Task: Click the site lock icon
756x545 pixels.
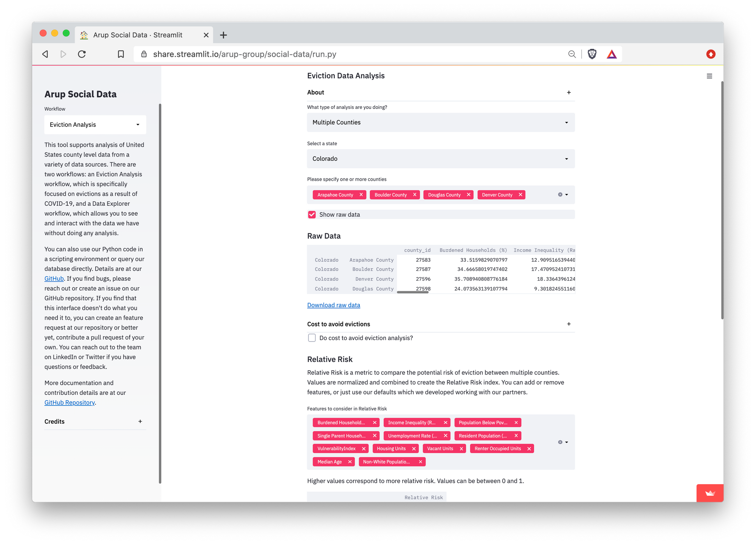Action: [144, 54]
